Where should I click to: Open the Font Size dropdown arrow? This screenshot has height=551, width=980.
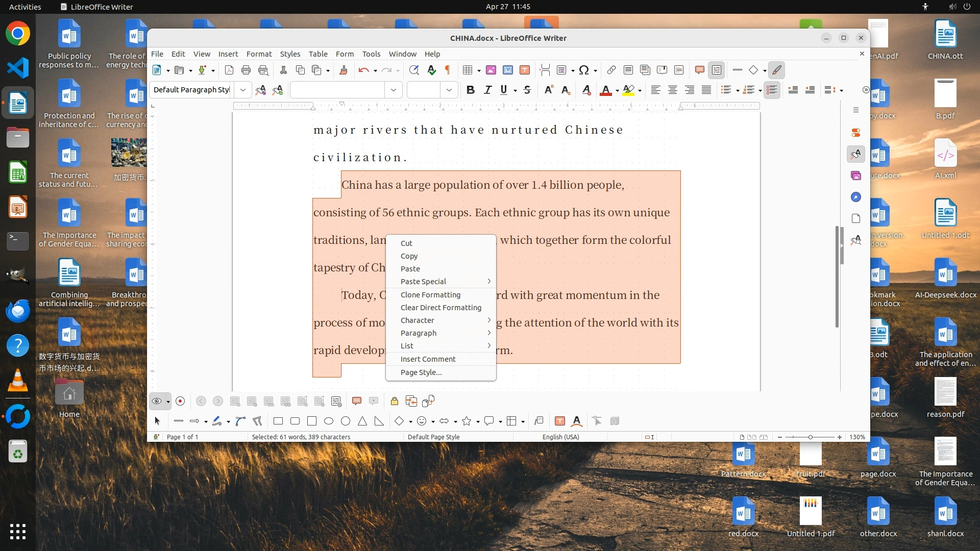(x=449, y=90)
